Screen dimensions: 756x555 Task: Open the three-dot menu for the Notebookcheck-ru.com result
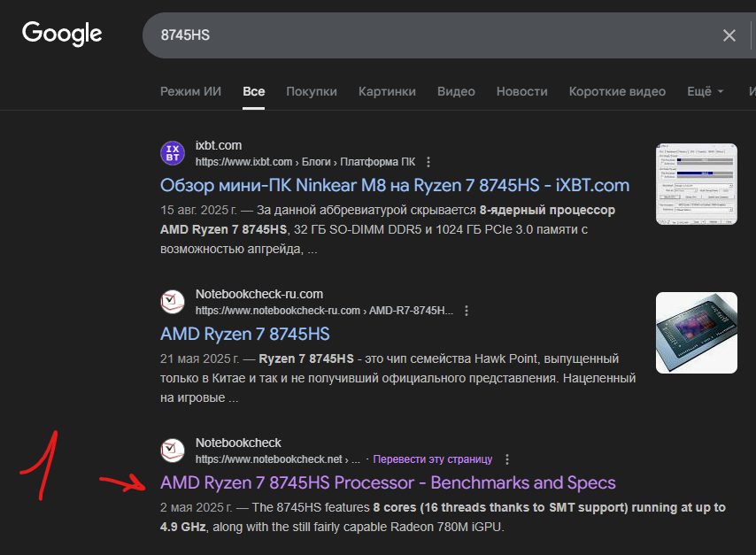tap(467, 311)
